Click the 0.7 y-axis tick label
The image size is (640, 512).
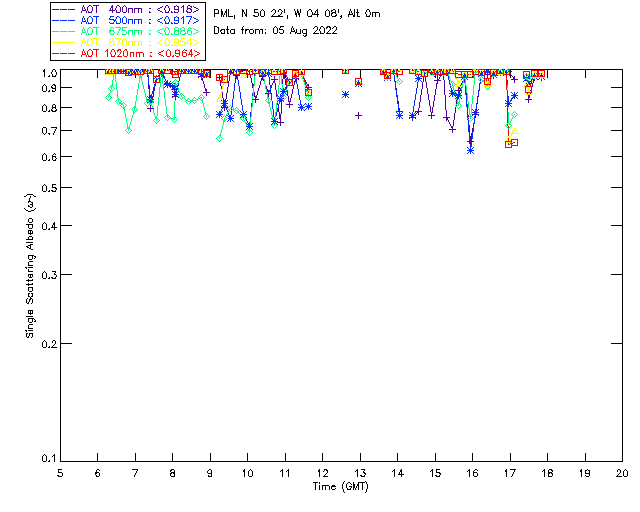point(49,131)
